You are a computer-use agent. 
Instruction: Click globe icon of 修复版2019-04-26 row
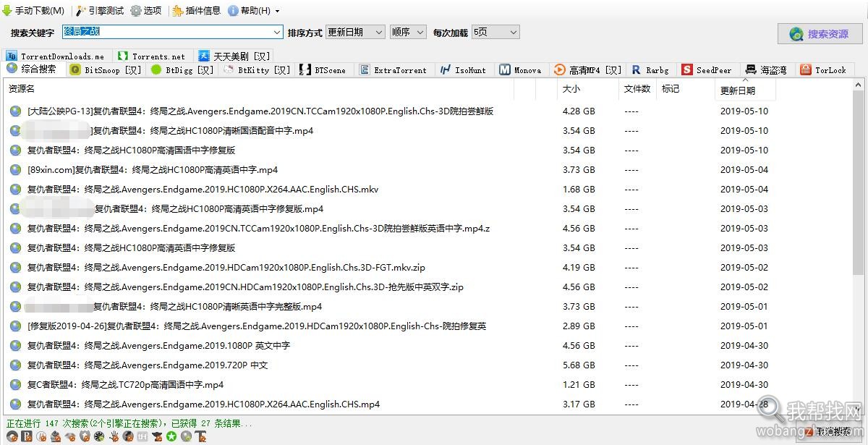pyautogui.click(x=15, y=326)
